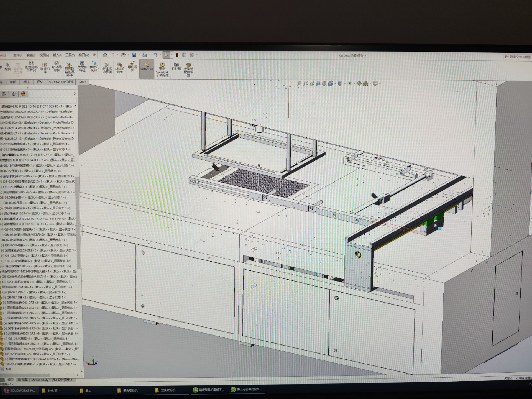Viewport: 532px width, 399px height.
Task: Open the 插入 (Insert) menu
Action: (x=57, y=55)
